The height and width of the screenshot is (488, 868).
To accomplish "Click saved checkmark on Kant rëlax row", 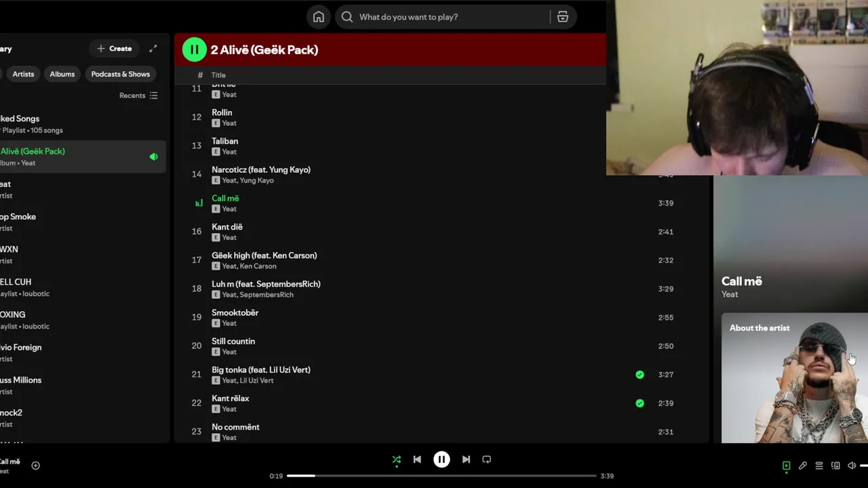I will coord(639,403).
